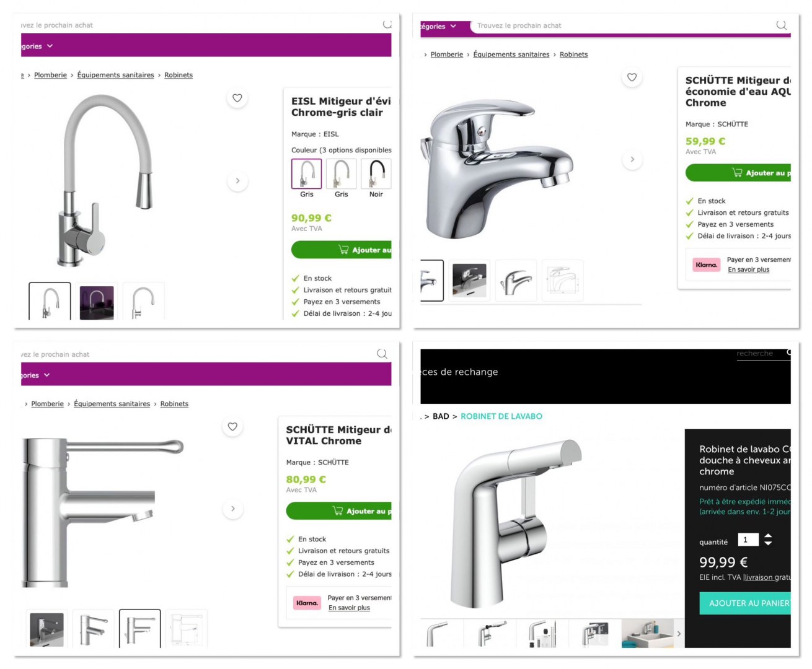Click AJOUTER AU PANIER button
The width and height of the screenshot is (812, 669).
tap(745, 603)
